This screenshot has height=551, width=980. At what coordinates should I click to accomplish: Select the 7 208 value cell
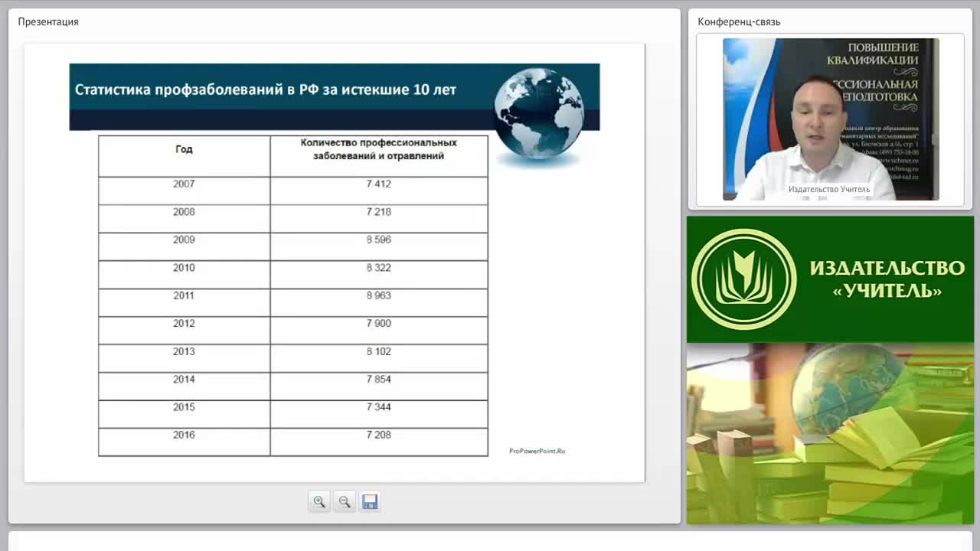pyautogui.click(x=379, y=442)
